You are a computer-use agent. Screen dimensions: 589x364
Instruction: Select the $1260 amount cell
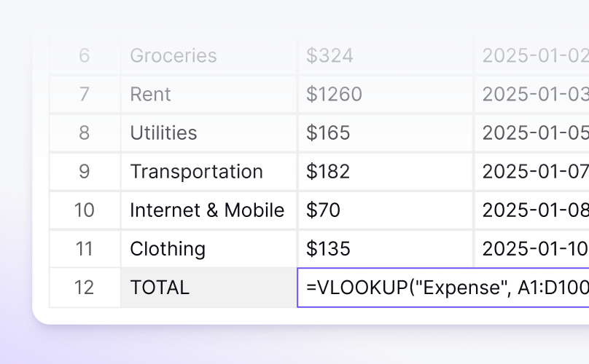[385, 95]
